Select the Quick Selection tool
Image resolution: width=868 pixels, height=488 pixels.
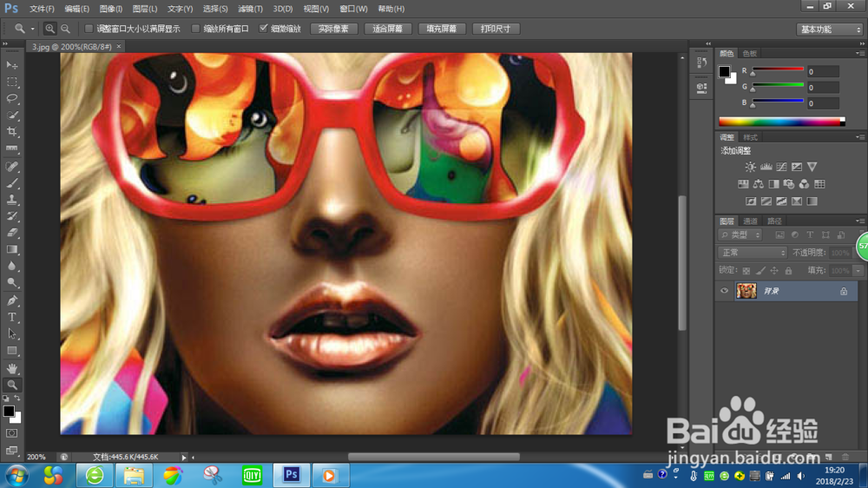[x=11, y=115]
